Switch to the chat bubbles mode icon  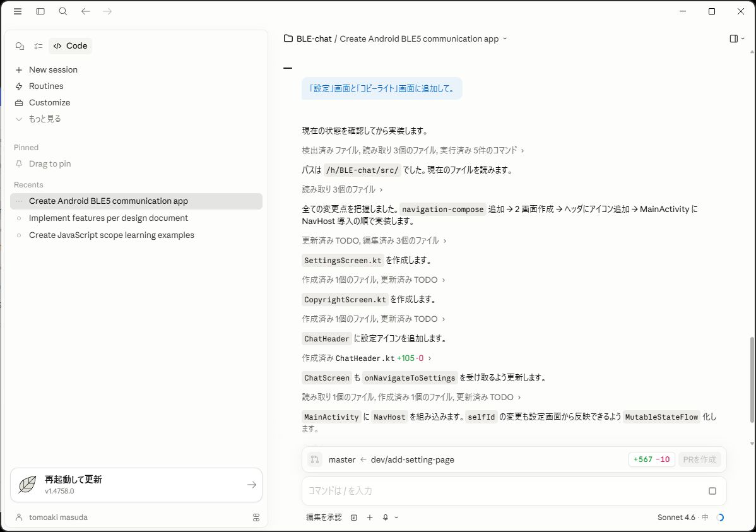[20, 46]
